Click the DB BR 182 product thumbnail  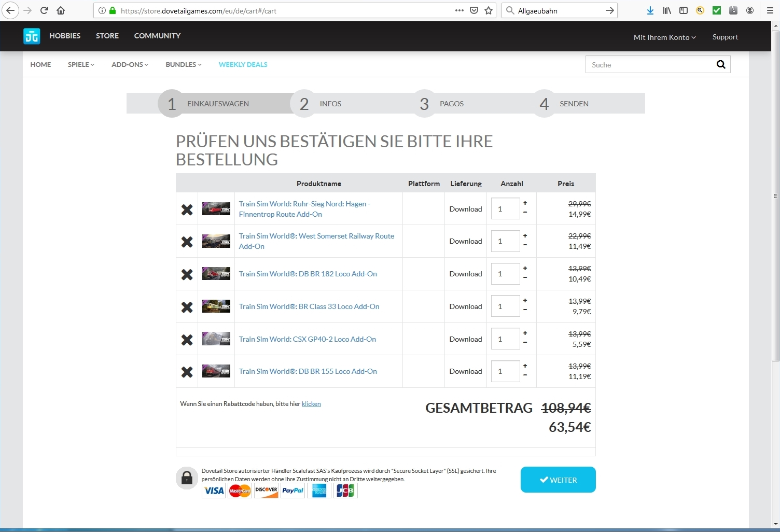(x=216, y=274)
